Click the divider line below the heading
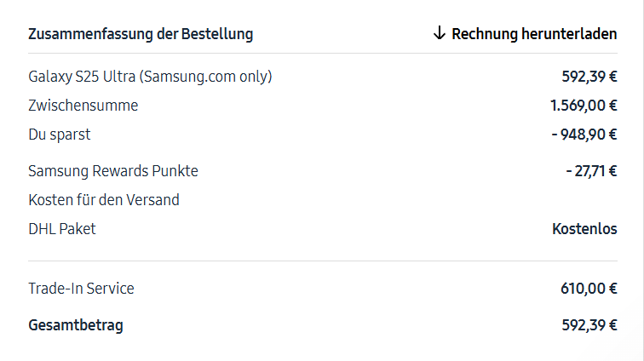 [322, 54]
